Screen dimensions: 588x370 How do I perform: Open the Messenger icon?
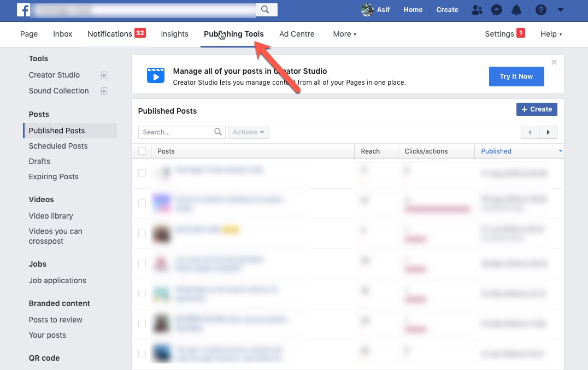[x=497, y=10]
